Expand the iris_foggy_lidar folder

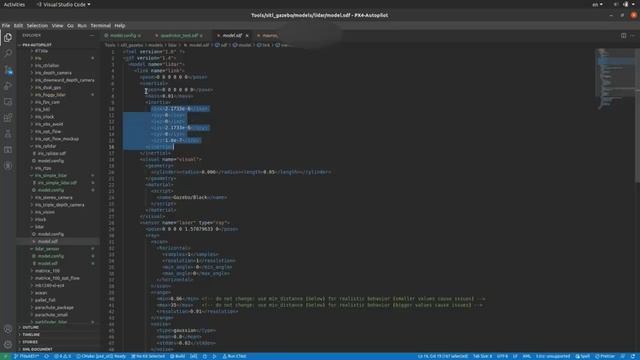50,95
